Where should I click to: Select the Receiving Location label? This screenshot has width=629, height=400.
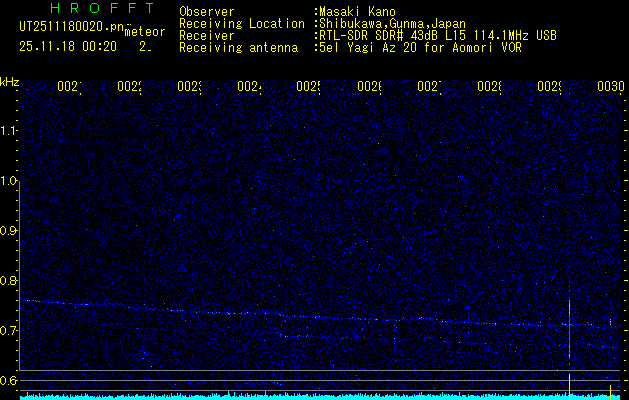pos(241,23)
